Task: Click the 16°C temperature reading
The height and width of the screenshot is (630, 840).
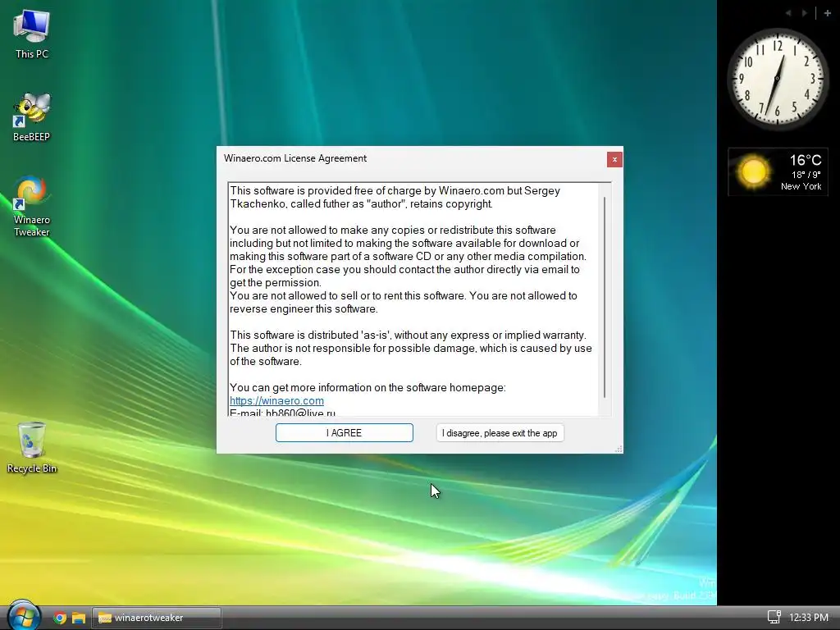Action: [x=806, y=160]
